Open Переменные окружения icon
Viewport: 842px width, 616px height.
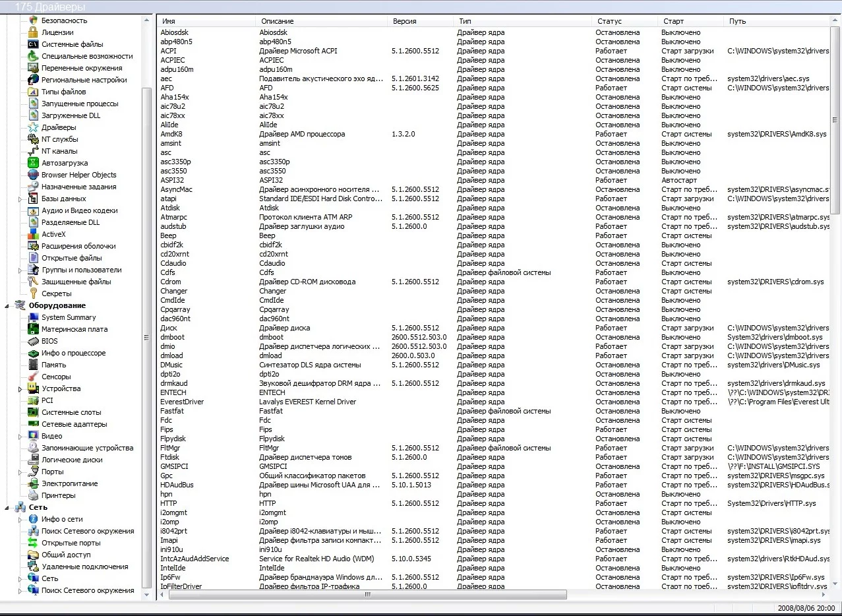[33, 68]
